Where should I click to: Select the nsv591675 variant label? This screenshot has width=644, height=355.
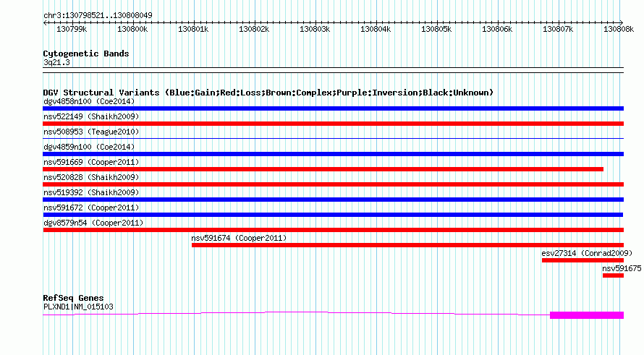pyautogui.click(x=622, y=268)
